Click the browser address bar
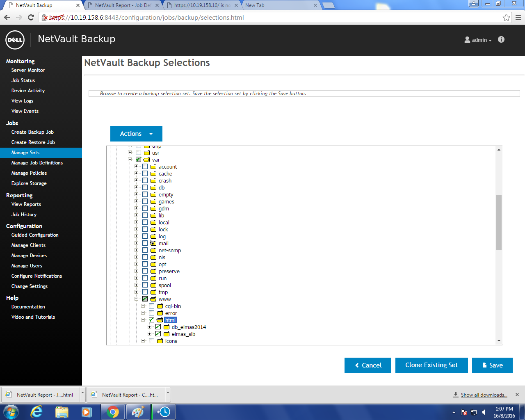The height and width of the screenshot is (420, 525). pyautogui.click(x=275, y=18)
